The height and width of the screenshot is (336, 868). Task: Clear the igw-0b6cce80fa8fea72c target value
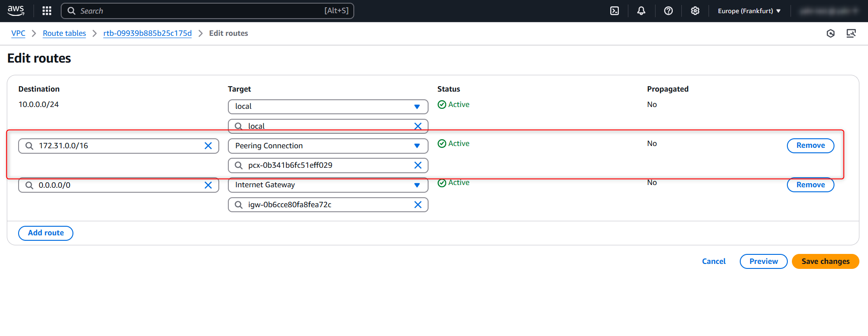coord(418,205)
